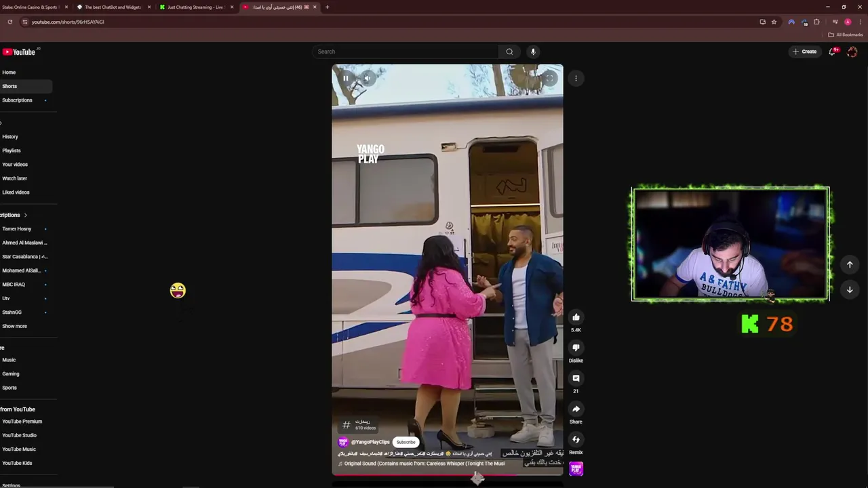The image size is (868, 488).
Task: Expand the Subscriptions section chevron
Action: point(25,215)
